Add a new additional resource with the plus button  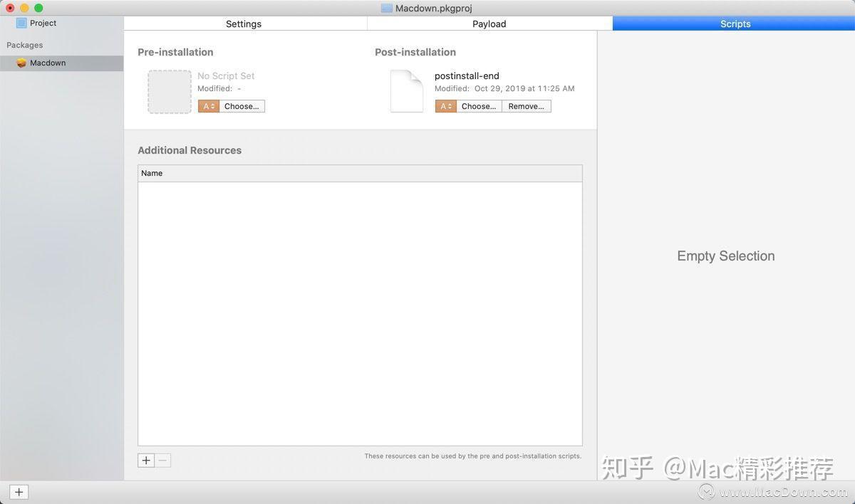pyautogui.click(x=145, y=460)
